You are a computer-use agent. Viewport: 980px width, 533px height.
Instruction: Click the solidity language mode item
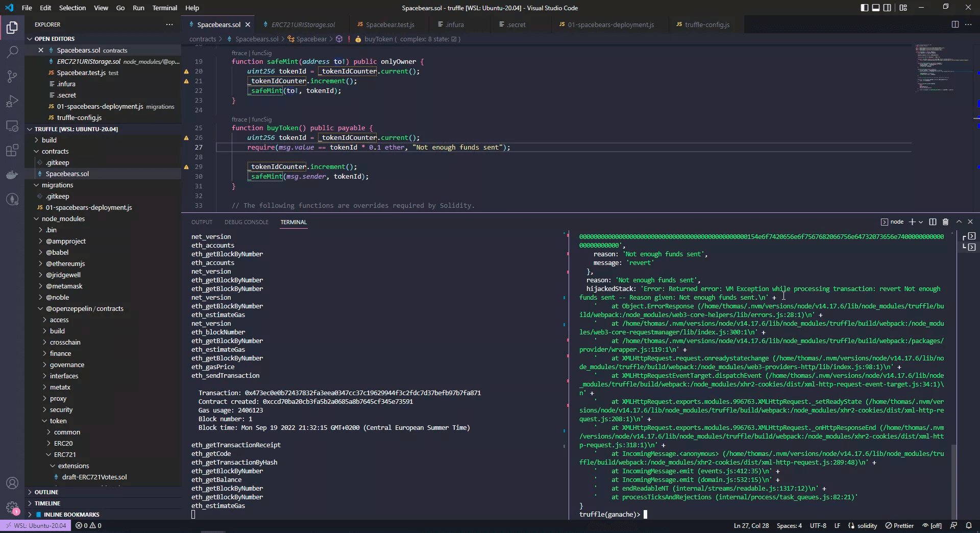pyautogui.click(x=862, y=525)
